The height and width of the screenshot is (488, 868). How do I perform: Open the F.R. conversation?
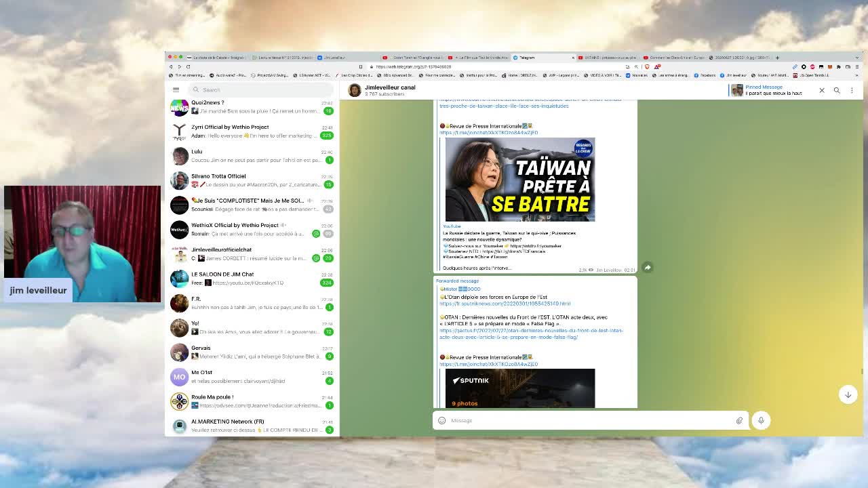252,303
